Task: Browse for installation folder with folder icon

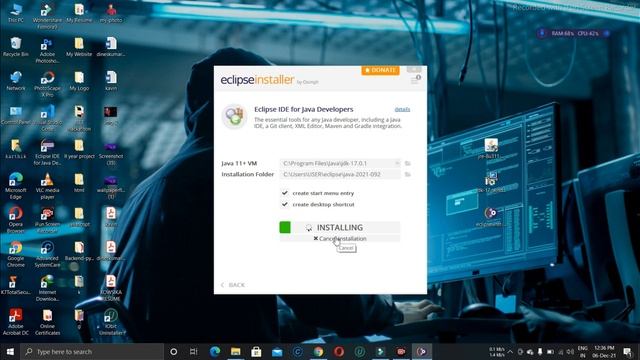Action: pos(407,174)
